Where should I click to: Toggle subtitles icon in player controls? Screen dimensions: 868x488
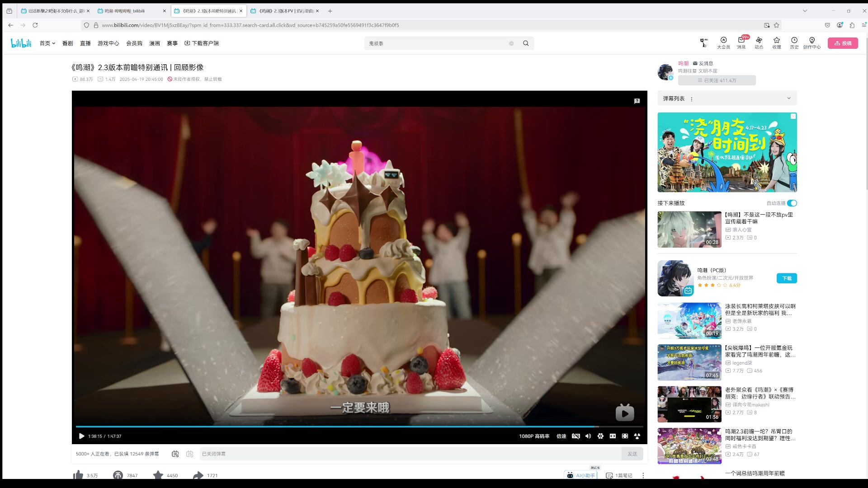pos(576,436)
